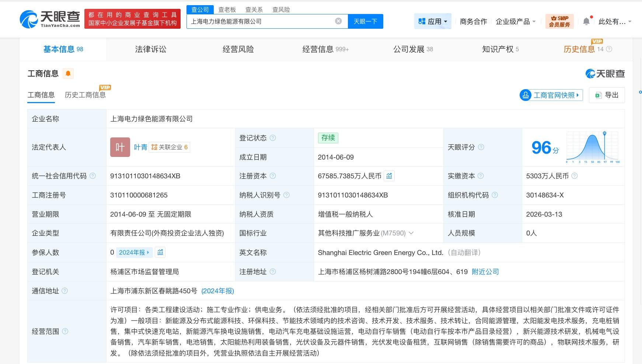The height and width of the screenshot is (364, 642).
Task: Select the 历史工商信息 sub-tab
Action: click(85, 95)
